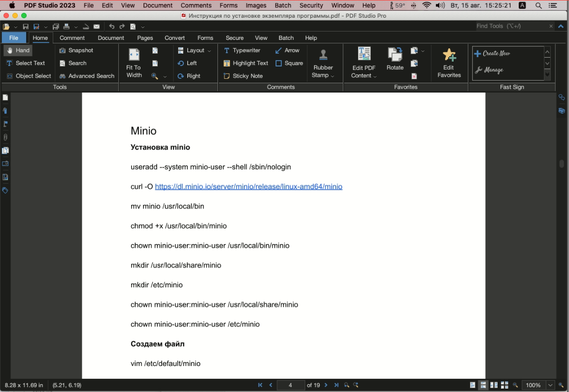569x392 pixels.
Task: Go to previous page
Action: (x=271, y=385)
